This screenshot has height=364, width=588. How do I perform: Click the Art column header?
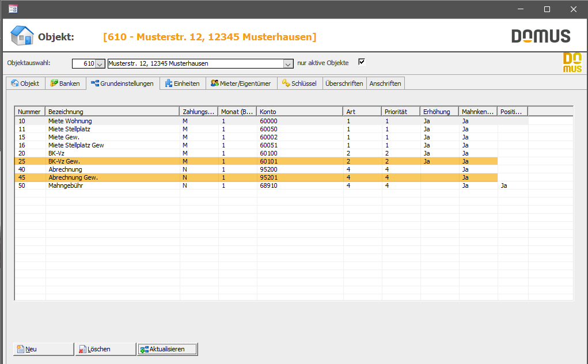[x=362, y=112]
